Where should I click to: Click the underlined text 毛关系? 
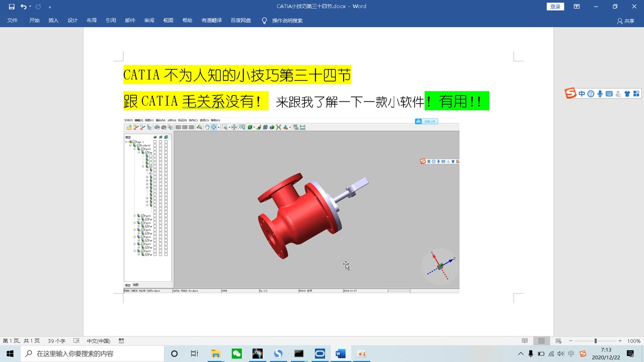pos(203,102)
